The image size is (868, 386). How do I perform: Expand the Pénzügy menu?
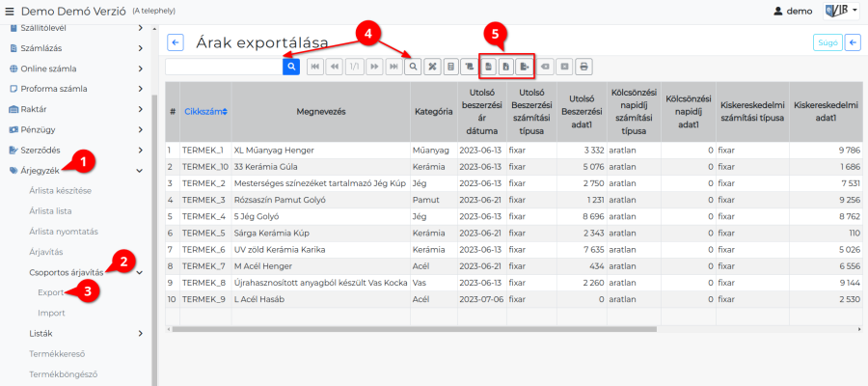(x=76, y=129)
